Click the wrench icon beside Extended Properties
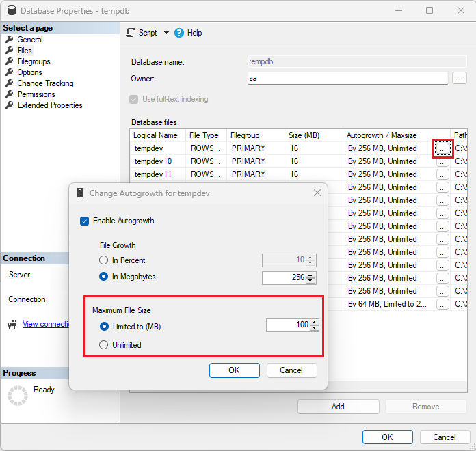 pos(10,105)
